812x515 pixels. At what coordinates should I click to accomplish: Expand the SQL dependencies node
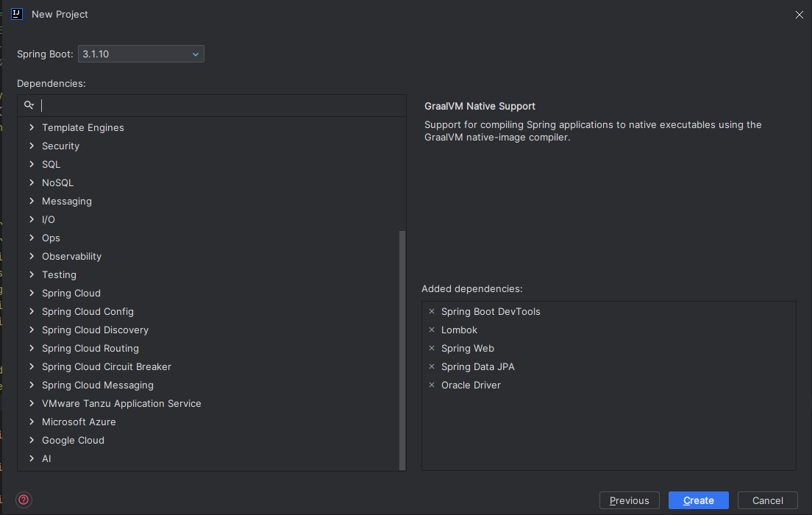(x=32, y=164)
